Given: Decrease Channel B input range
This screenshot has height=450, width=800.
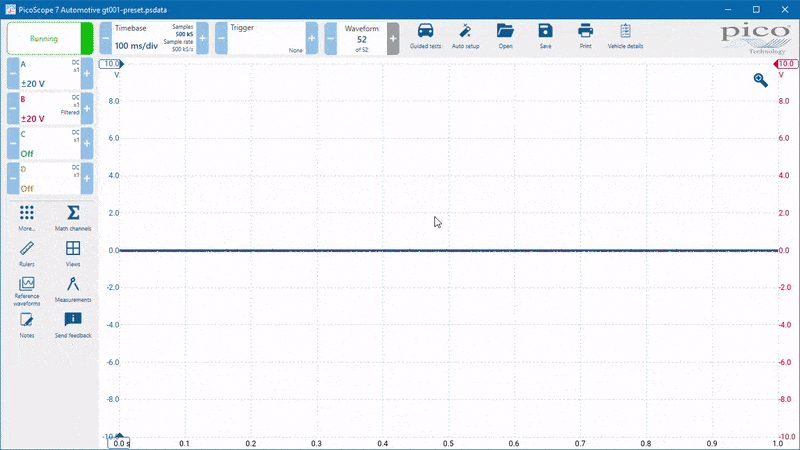Looking at the screenshot, I should tap(13, 109).
